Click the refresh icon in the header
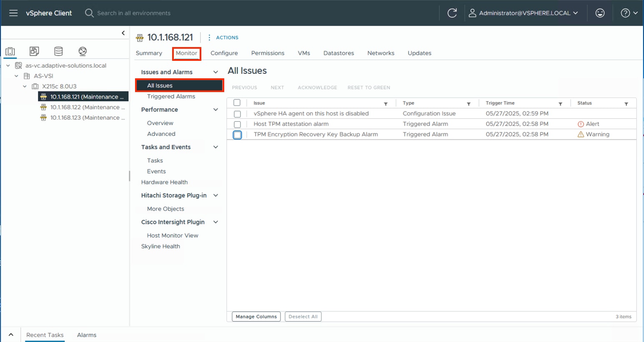Screen dimensions: 644x342 point(452,13)
